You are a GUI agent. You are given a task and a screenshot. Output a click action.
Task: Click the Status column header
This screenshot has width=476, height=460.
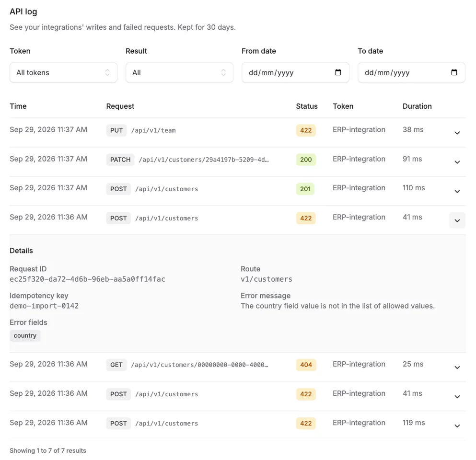click(307, 106)
